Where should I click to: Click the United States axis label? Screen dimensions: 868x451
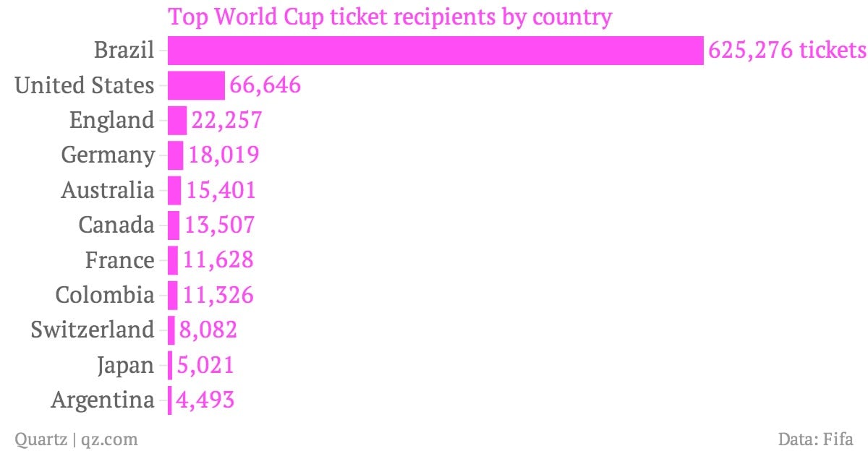coord(85,85)
